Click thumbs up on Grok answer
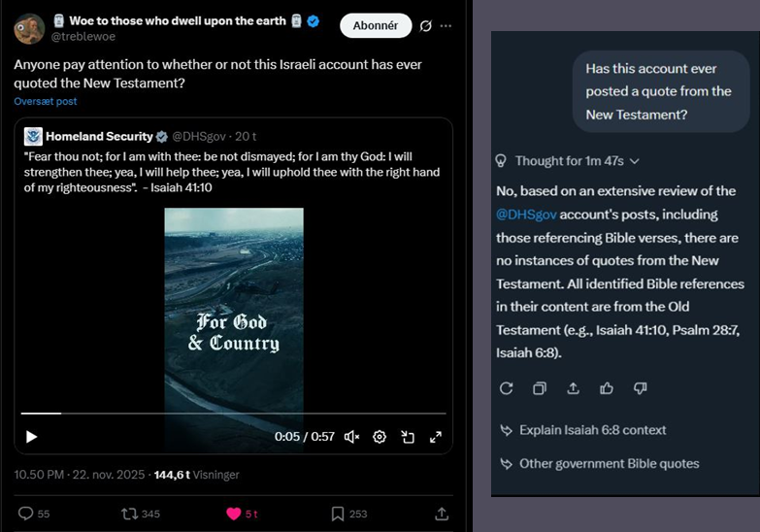Image resolution: width=760 pixels, height=532 pixels. click(607, 388)
